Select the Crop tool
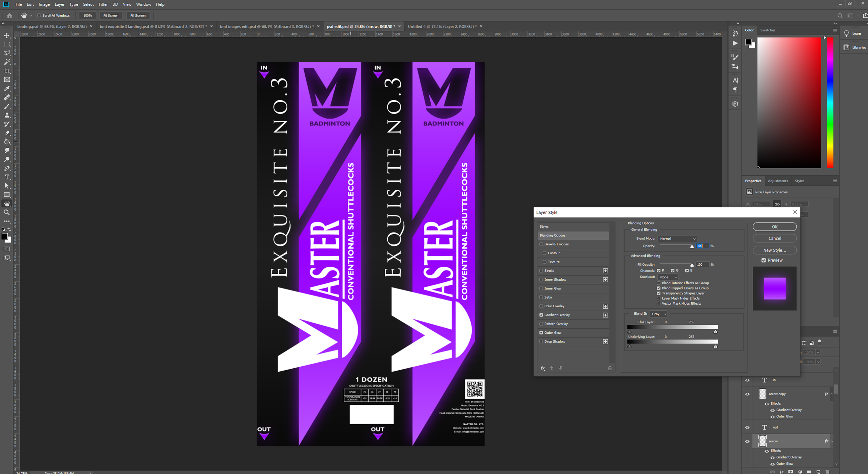The height and width of the screenshot is (474, 868). [7, 71]
